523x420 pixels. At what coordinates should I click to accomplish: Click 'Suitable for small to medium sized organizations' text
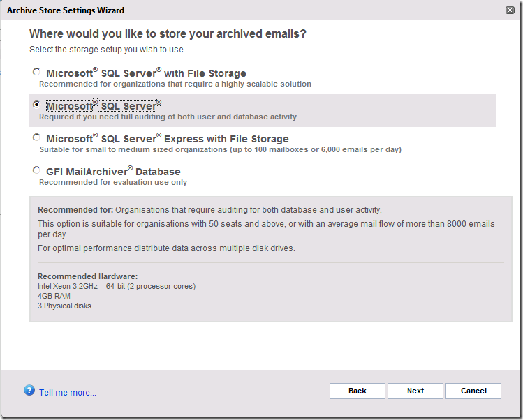click(221, 149)
